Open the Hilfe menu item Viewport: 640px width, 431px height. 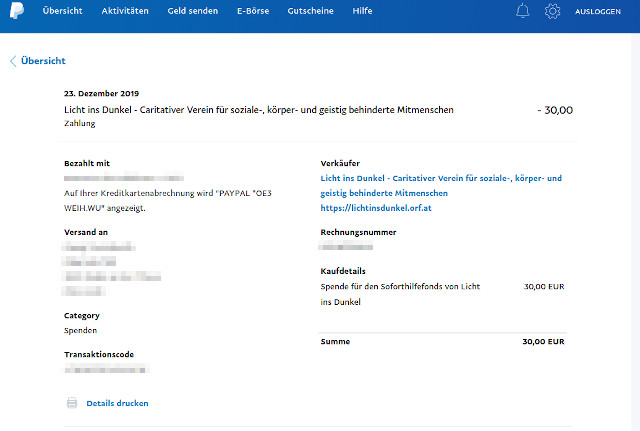362,11
